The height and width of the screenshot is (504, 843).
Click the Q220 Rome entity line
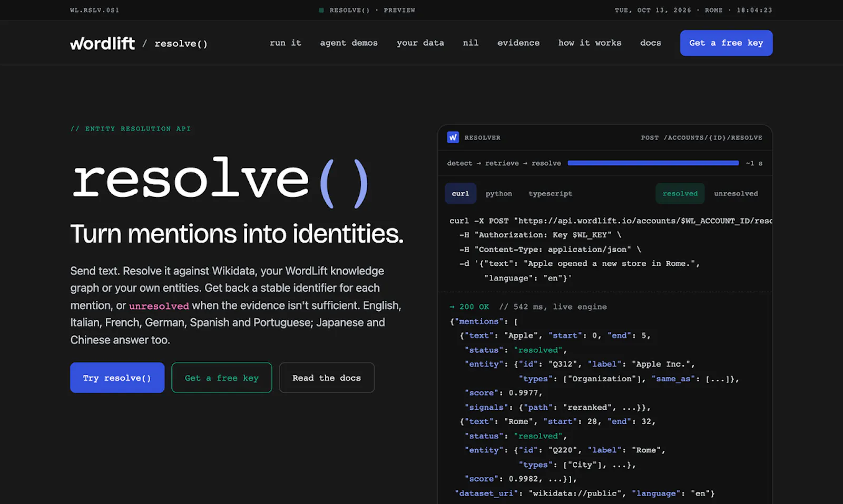(x=565, y=450)
